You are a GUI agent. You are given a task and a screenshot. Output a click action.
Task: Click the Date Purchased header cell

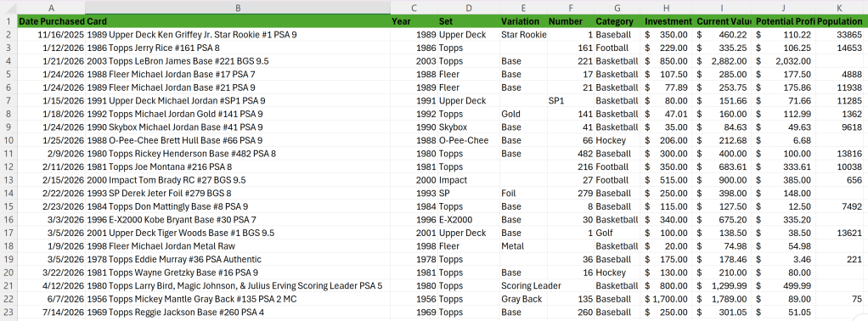(x=52, y=21)
